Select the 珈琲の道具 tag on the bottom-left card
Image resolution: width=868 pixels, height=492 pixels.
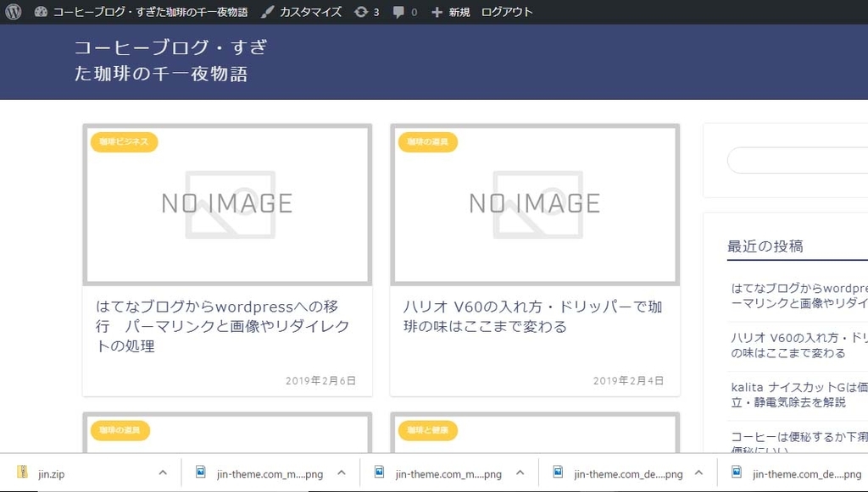point(120,430)
